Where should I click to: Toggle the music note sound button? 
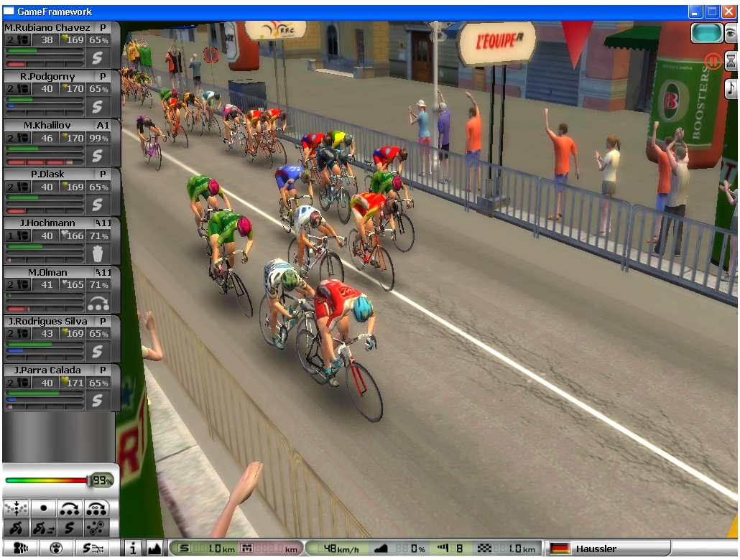[x=731, y=88]
